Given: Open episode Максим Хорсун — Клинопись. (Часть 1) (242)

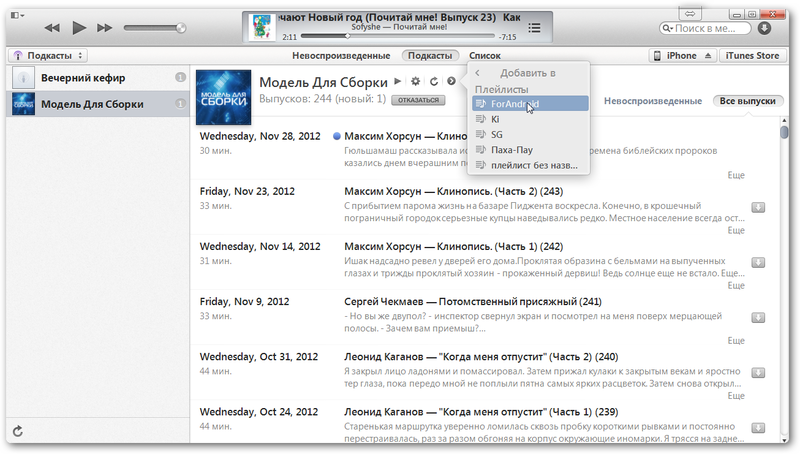Looking at the screenshot, I should pos(454,246).
